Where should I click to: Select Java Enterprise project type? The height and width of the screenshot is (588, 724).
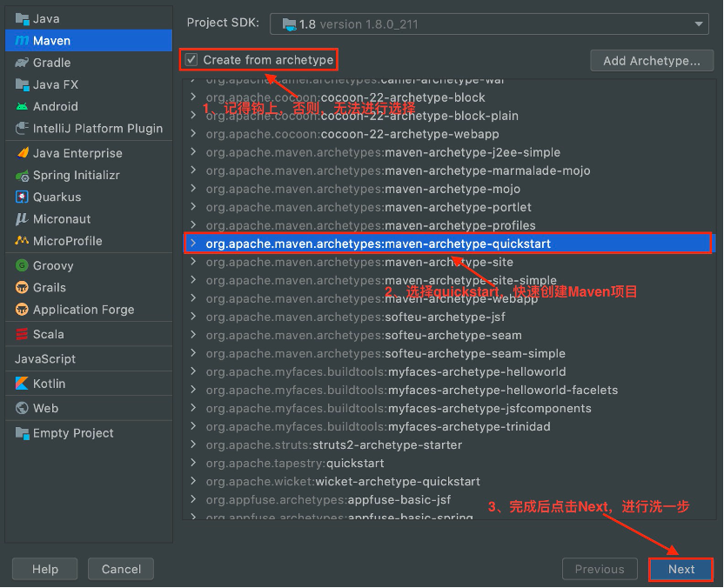pos(77,153)
